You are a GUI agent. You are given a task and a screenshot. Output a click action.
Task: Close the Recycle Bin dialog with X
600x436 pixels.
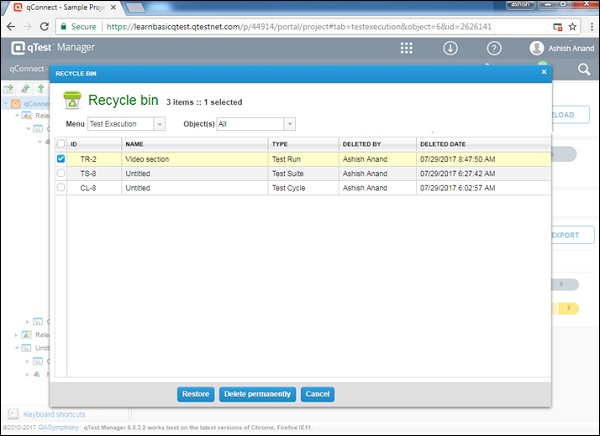tap(544, 72)
